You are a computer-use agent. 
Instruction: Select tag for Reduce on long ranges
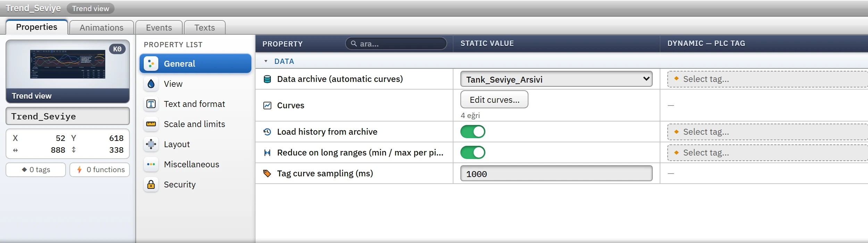(767, 153)
